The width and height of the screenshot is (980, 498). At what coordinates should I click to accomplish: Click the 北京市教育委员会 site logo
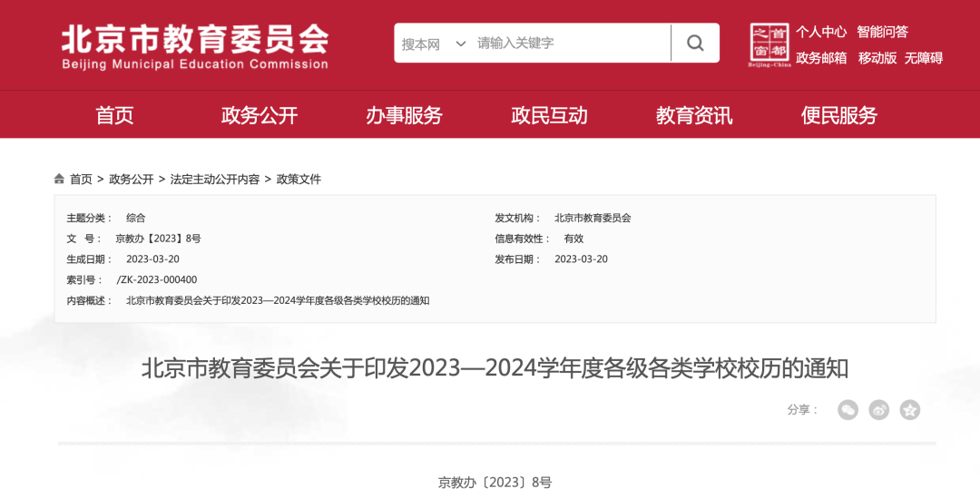[x=195, y=45]
